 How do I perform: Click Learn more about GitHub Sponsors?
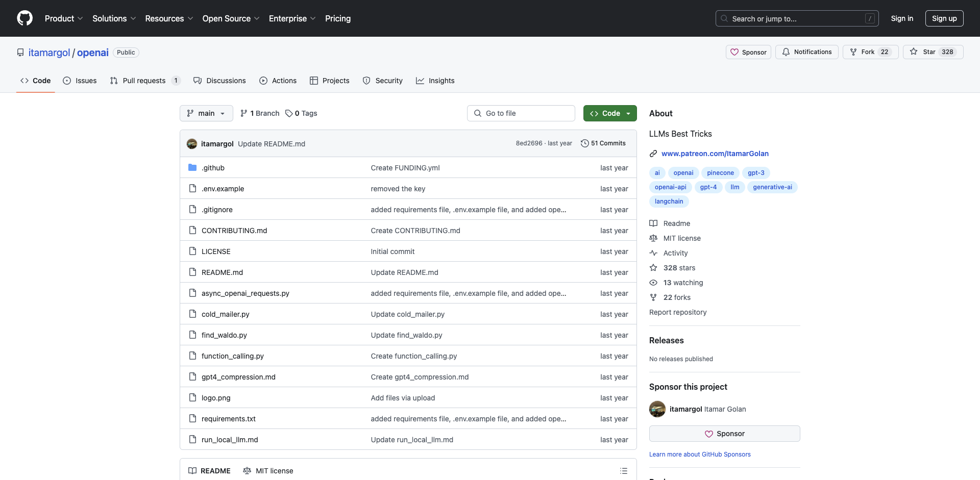[x=700, y=454]
